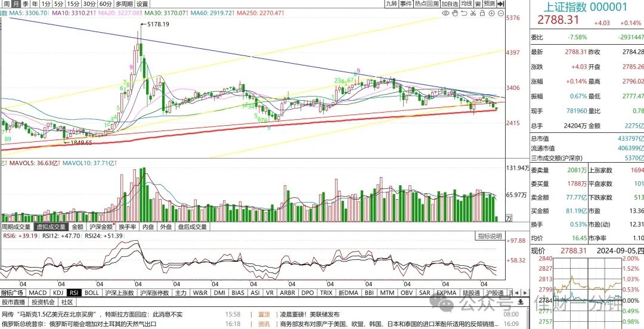Toggle the padlock lock icon
Screen dimensions: 644x329
(482, 13)
